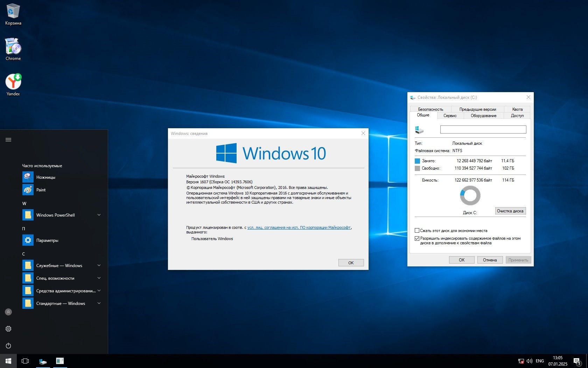Image resolution: width=588 pixels, height=368 pixels.
Task: Click the volume icon in system tray
Action: click(x=529, y=361)
